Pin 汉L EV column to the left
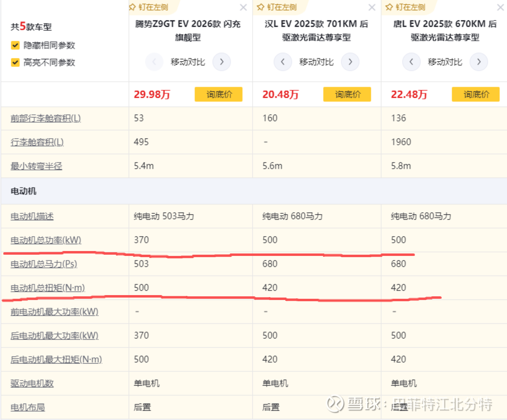 point(277,7)
